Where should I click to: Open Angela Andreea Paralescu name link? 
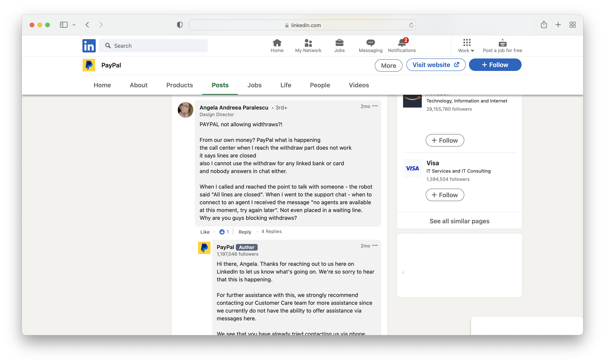pos(234,107)
